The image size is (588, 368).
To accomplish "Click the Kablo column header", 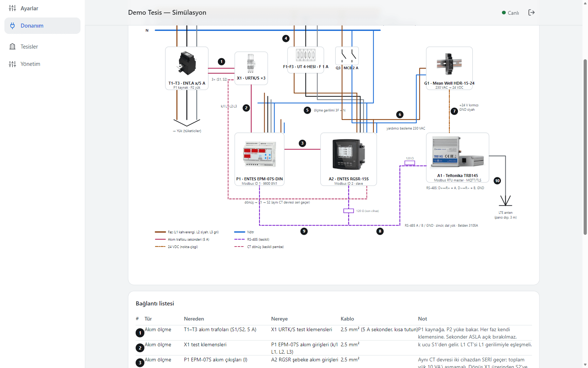I will (x=347, y=319).
